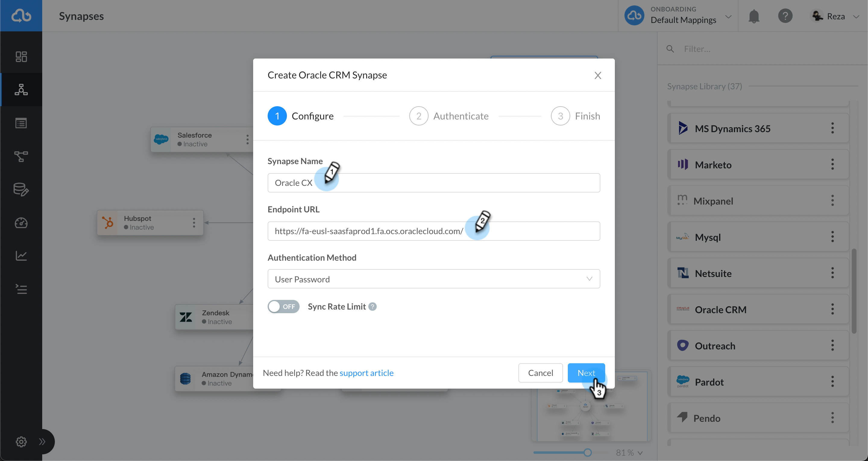Expand the sidebar with the double chevron
The height and width of the screenshot is (461, 868).
pyautogui.click(x=42, y=442)
